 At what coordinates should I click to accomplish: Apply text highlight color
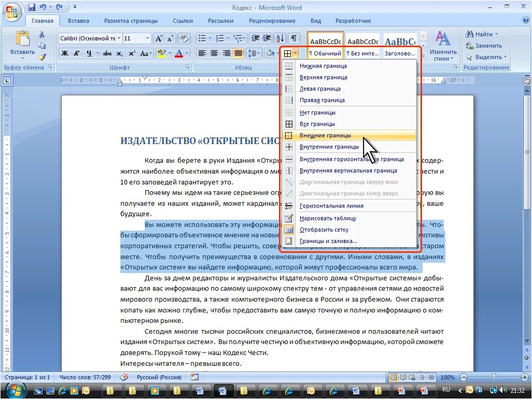click(161, 53)
